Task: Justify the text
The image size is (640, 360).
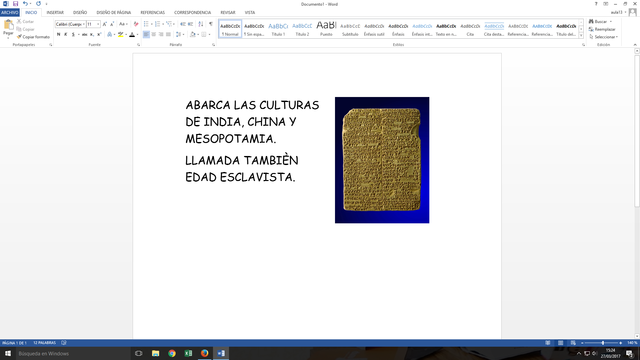Action: click(x=168, y=35)
